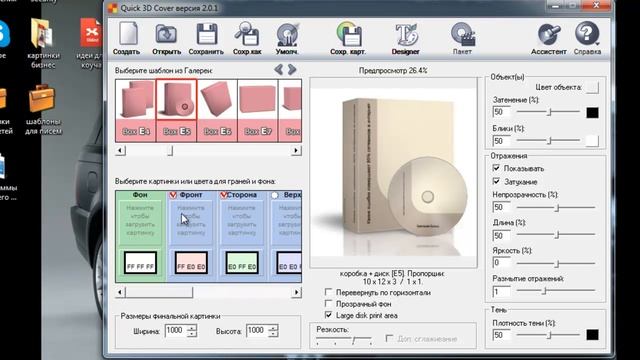640x360 pixels.
Task: Click the Сохр.как save-as icon
Action: (247, 38)
